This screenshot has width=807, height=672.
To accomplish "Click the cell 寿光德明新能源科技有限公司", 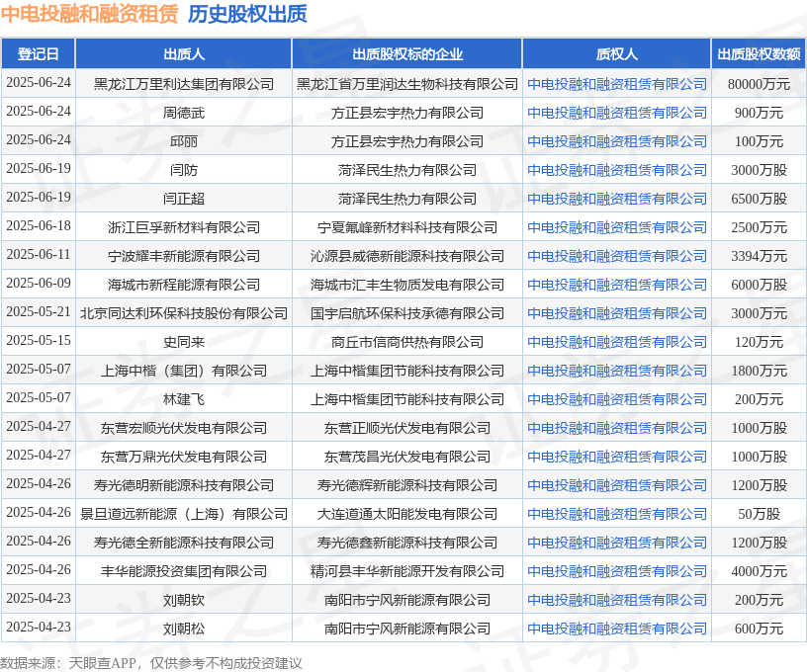I will (x=184, y=485).
